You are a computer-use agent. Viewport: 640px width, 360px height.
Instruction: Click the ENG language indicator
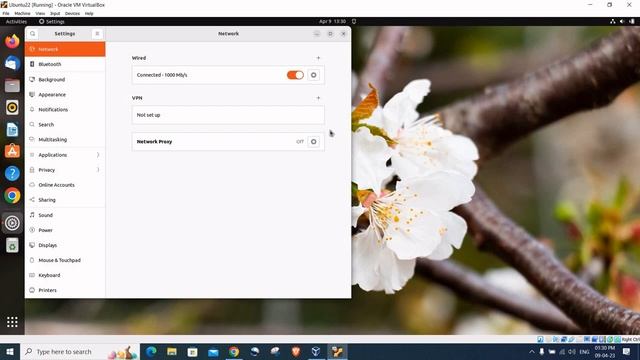click(584, 352)
